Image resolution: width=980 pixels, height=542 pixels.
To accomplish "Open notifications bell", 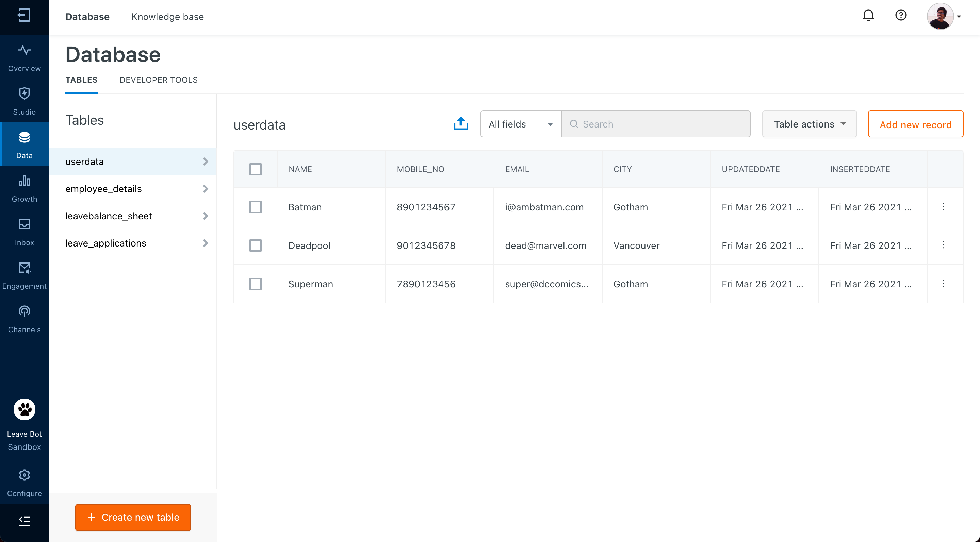I will pos(868,16).
